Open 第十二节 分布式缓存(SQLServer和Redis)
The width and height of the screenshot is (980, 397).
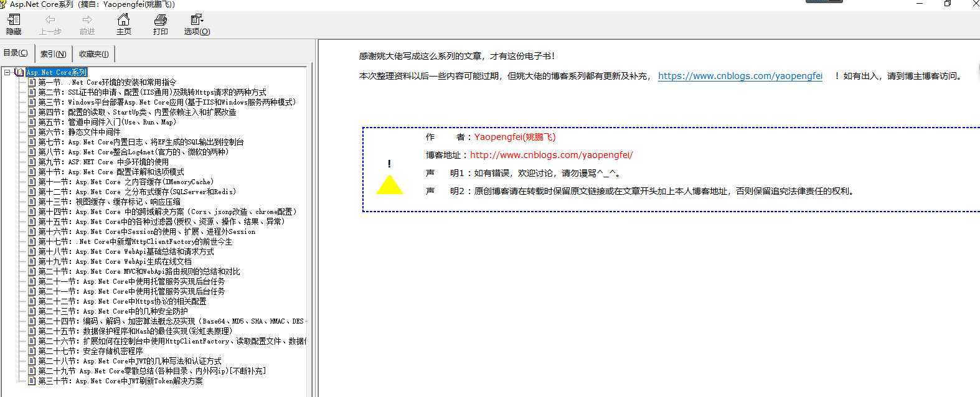[137, 192]
